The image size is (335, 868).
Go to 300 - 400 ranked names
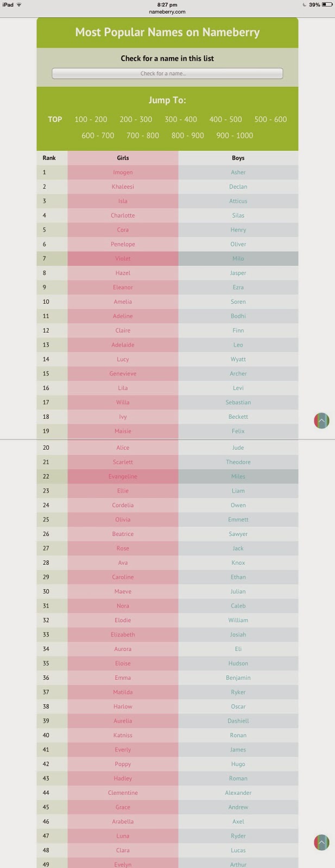[x=181, y=119]
